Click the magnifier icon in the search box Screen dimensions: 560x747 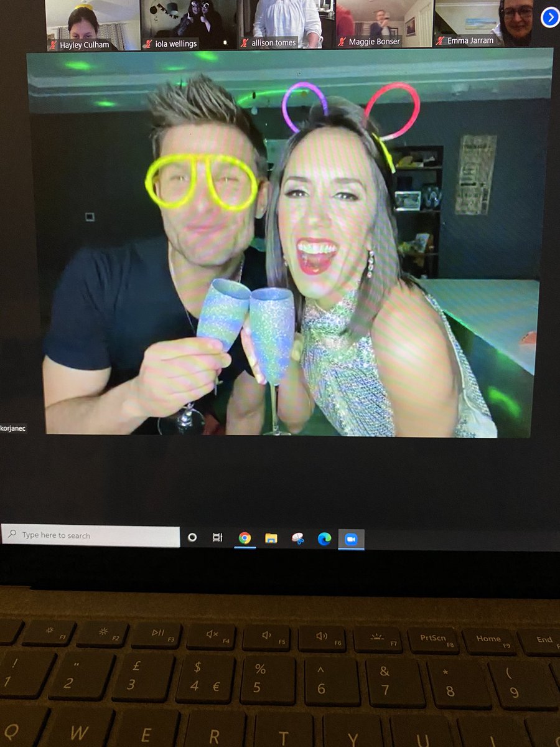(12, 534)
